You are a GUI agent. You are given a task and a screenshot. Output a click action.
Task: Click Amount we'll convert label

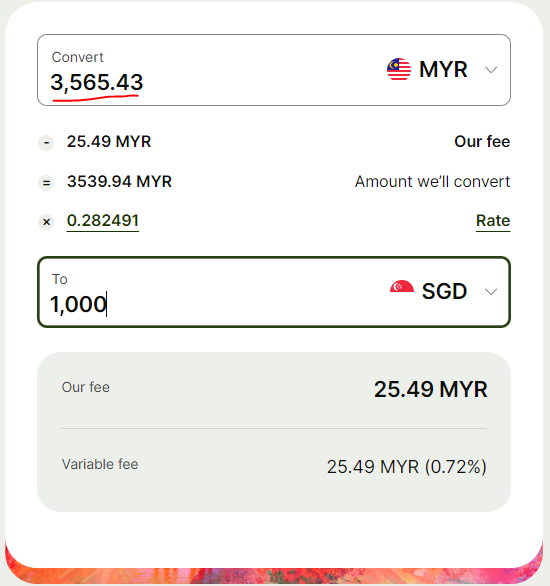[x=432, y=182]
